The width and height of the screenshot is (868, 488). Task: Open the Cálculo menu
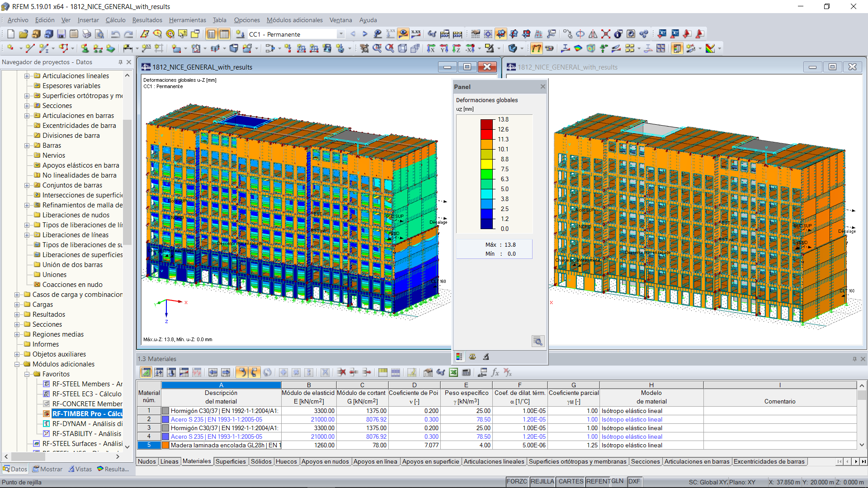[115, 20]
